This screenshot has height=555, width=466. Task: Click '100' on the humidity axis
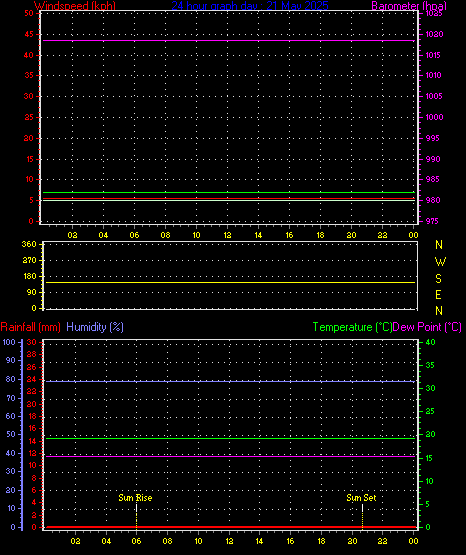pos(9,342)
